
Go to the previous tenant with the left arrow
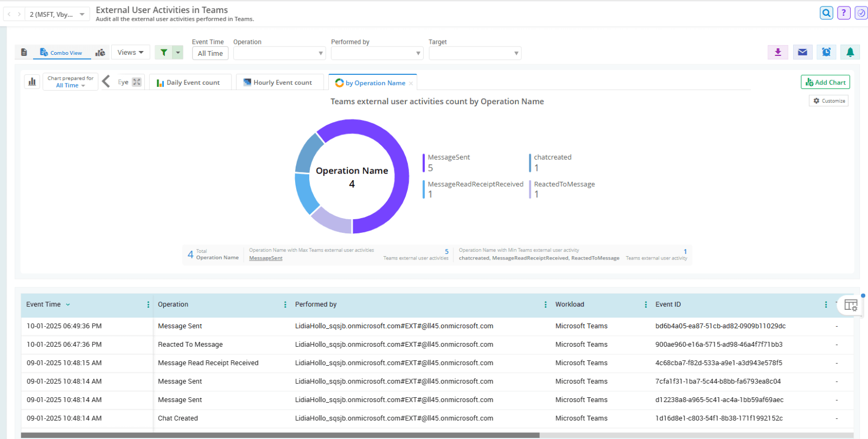pos(9,14)
